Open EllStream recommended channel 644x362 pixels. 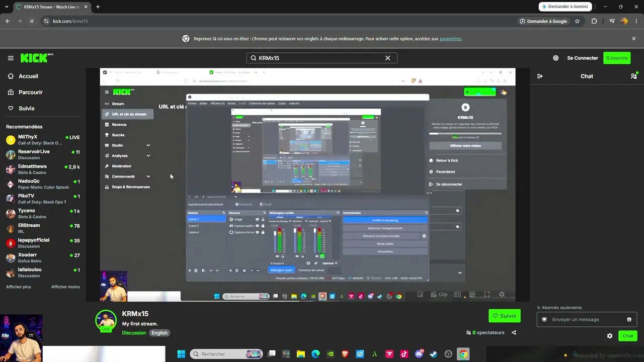(x=43, y=228)
